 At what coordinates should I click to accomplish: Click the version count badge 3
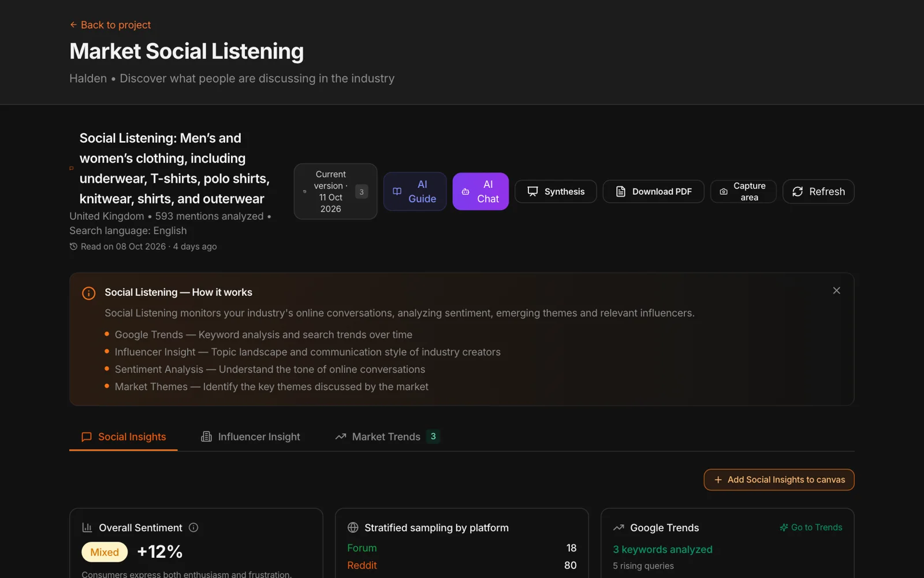pyautogui.click(x=362, y=192)
